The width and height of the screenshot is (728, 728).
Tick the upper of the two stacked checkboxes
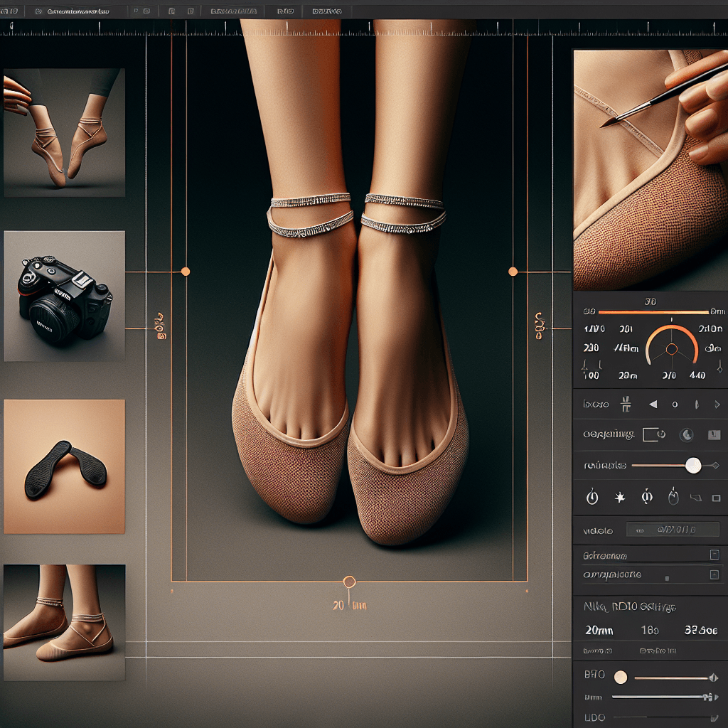pyautogui.click(x=714, y=555)
